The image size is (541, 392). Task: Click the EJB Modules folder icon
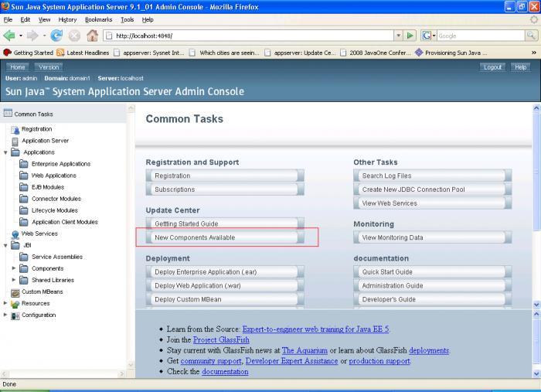click(24, 187)
